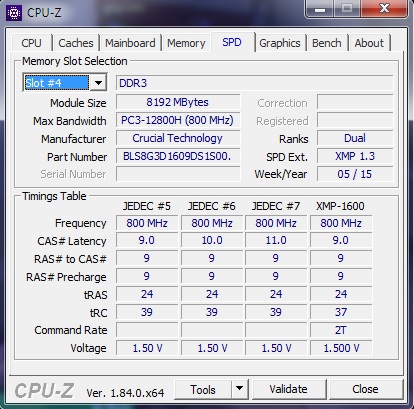Click JEDEC #7 CAS# Latency 11.0 cell
Image resolution: width=414 pixels, height=409 pixels.
click(x=276, y=240)
